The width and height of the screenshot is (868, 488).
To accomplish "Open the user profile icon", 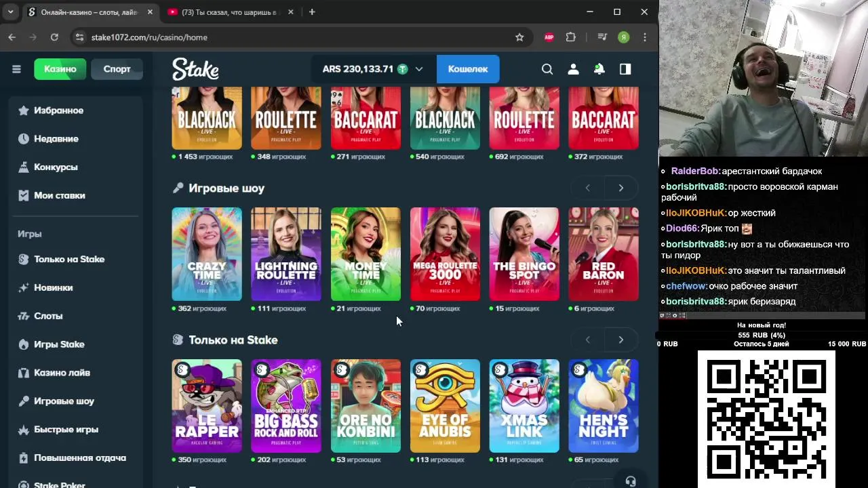I will tap(573, 69).
